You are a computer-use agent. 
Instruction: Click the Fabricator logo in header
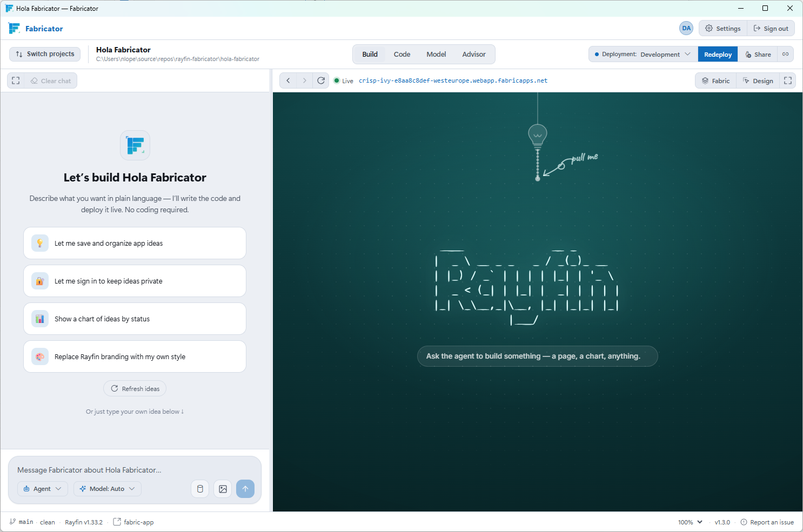(15, 29)
